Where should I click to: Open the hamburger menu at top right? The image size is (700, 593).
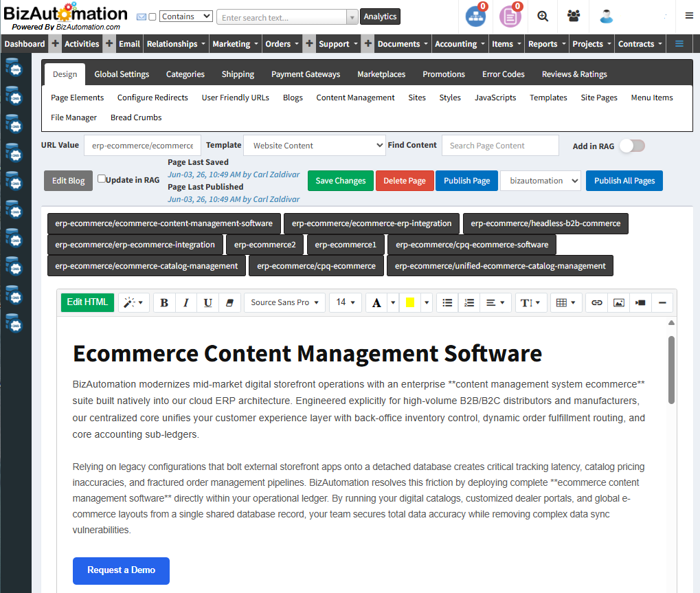click(x=689, y=16)
